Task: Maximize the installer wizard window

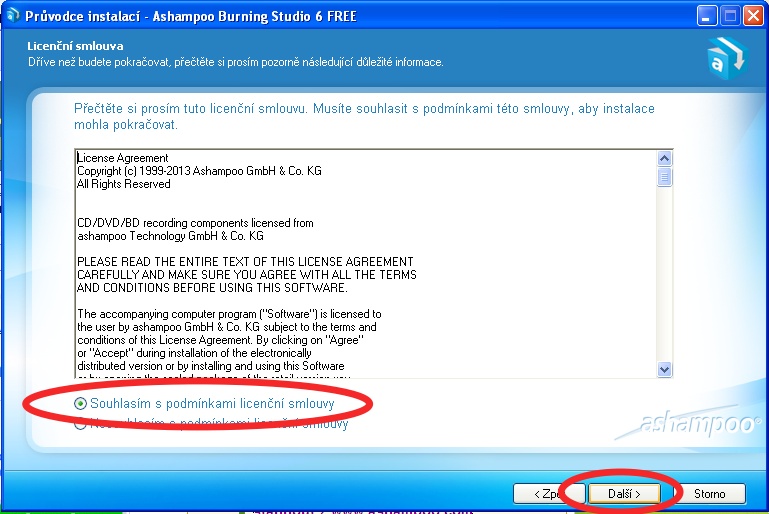Action: [730, 16]
